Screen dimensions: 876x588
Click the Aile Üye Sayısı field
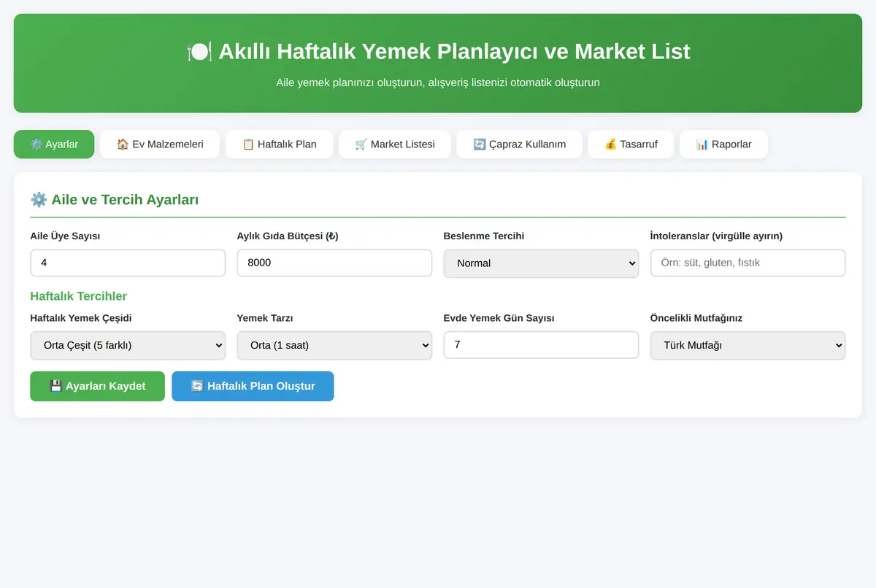coord(128,263)
